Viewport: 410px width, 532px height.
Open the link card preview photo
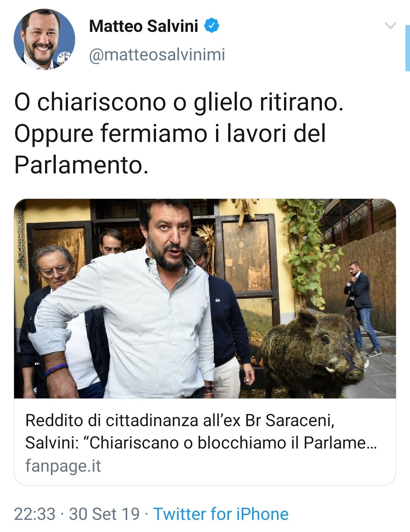(205, 299)
